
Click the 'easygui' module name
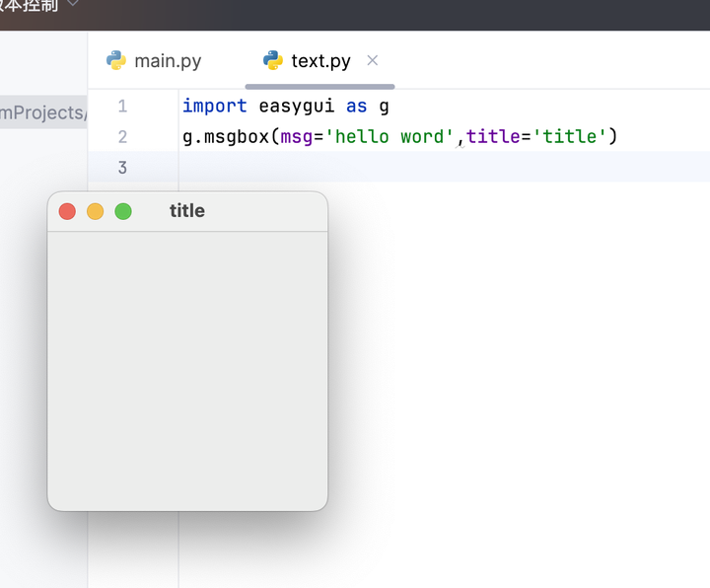296,106
